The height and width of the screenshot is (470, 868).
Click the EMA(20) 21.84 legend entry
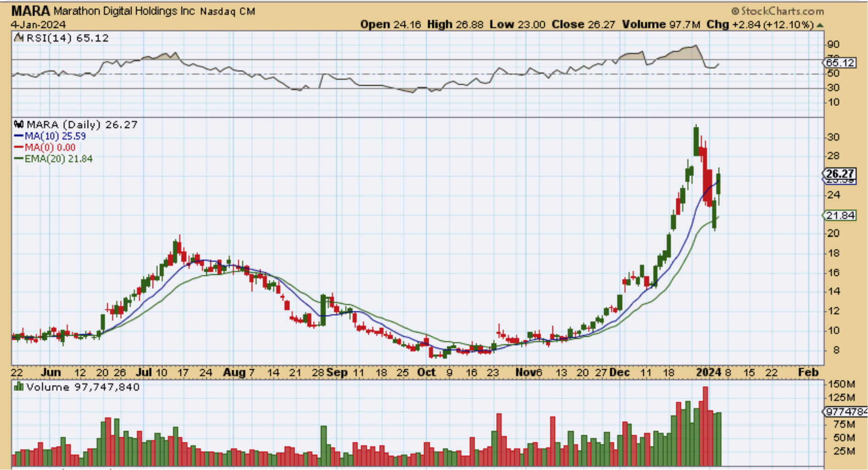tap(59, 159)
